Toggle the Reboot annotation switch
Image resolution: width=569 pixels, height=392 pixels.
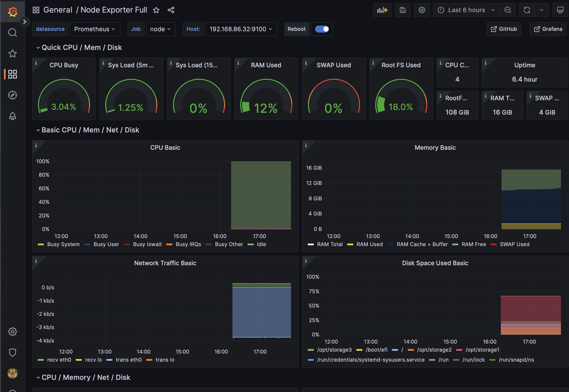(322, 29)
